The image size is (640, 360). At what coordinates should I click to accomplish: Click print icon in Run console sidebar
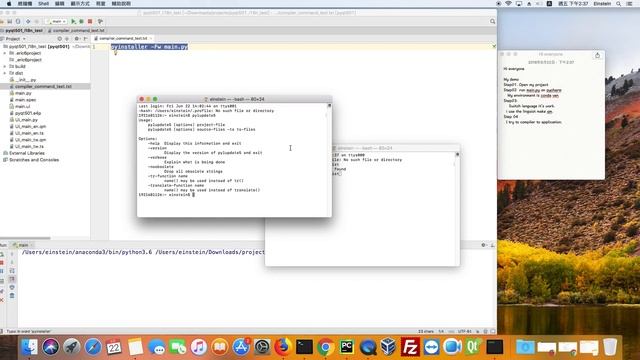(12, 287)
